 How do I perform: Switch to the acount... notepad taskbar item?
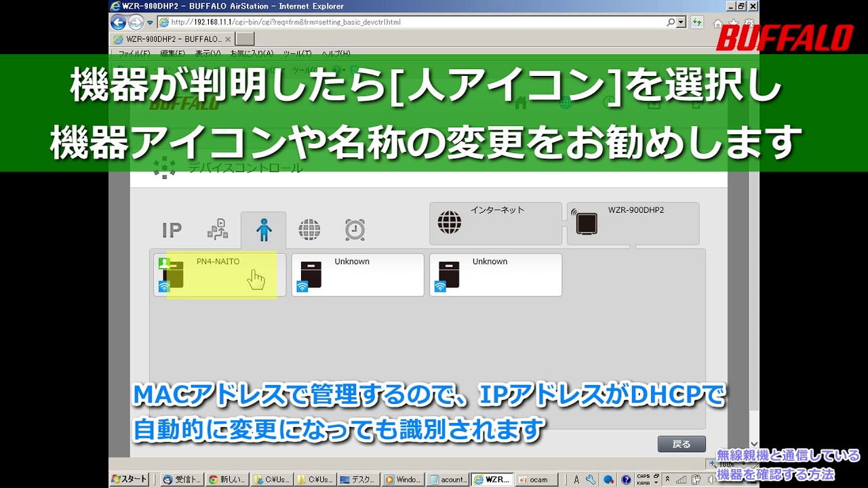(448, 479)
